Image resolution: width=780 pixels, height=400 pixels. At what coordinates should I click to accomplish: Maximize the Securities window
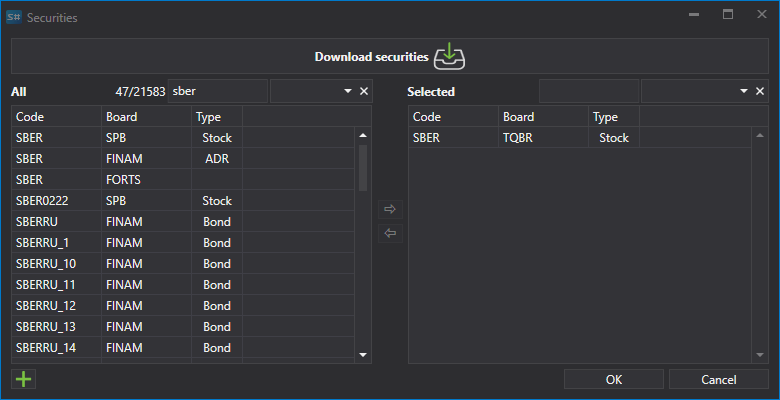point(728,14)
